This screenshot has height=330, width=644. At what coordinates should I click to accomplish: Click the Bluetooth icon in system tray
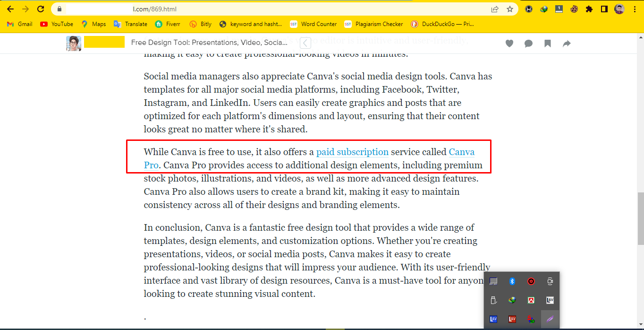coord(512,281)
